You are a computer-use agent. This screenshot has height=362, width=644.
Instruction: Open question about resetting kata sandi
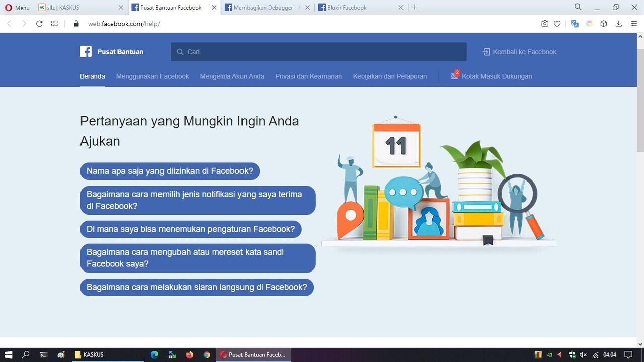198,258
